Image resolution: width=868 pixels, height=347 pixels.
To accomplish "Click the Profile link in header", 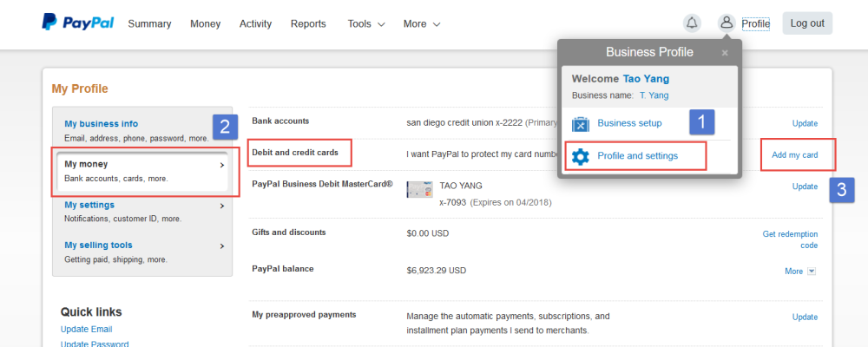I will [x=756, y=23].
